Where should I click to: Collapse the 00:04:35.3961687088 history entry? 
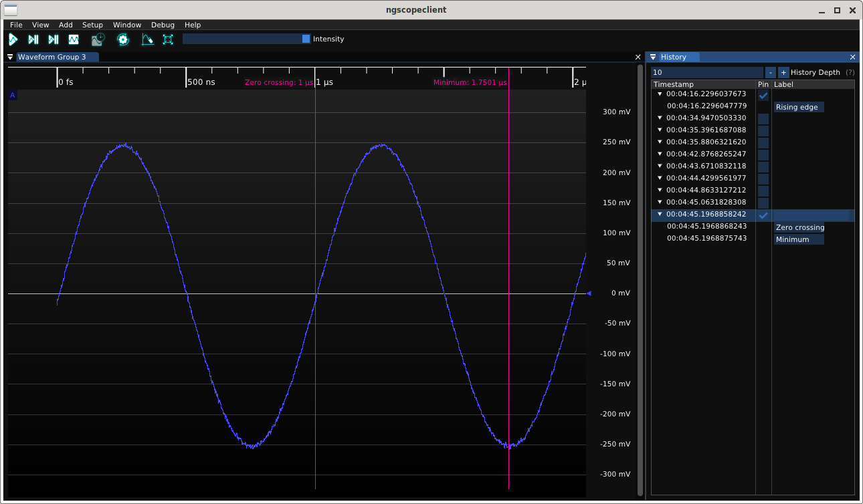tap(660, 130)
